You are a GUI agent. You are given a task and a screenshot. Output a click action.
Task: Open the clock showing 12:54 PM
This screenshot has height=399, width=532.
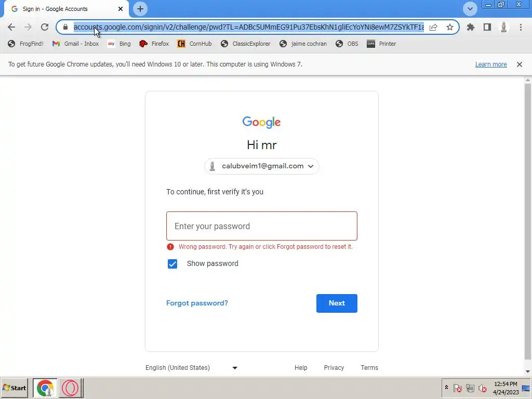point(506,388)
